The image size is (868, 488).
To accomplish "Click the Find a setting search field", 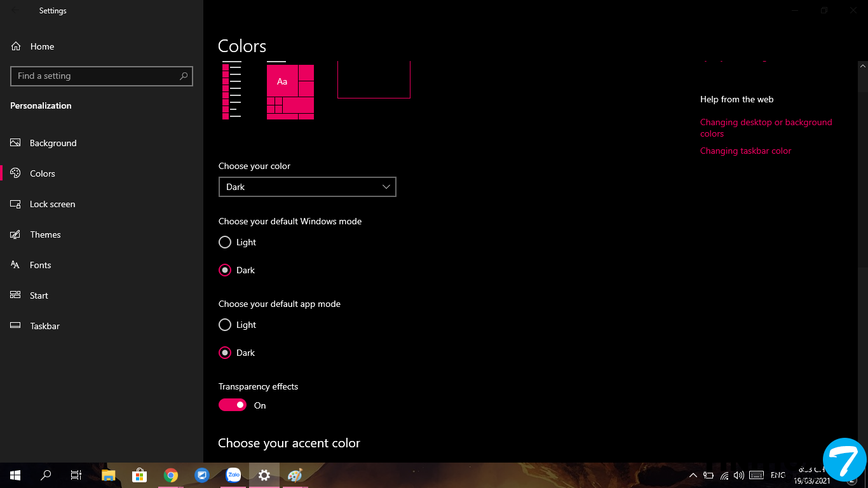I will point(95,76).
